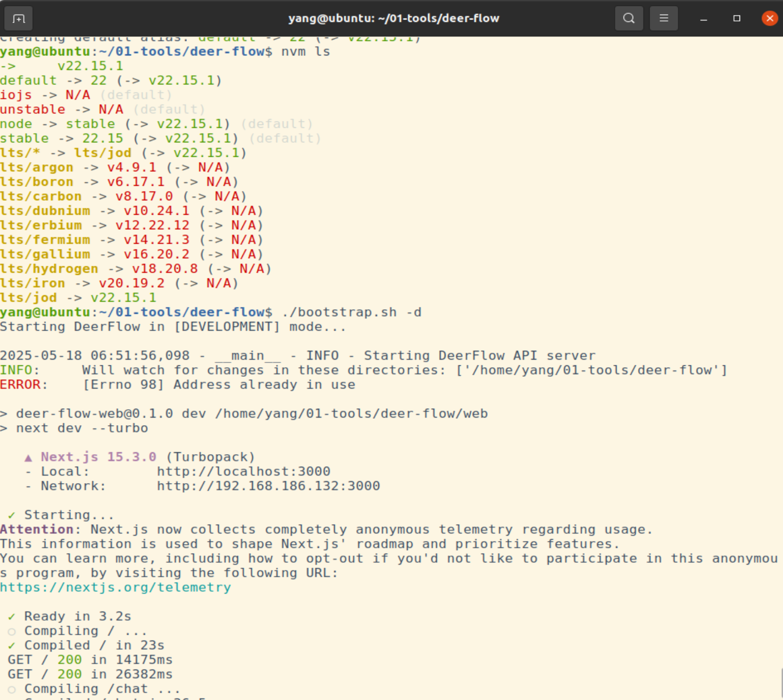
Task: Click the 'lts/fermium' entry
Action: [x=131, y=240]
